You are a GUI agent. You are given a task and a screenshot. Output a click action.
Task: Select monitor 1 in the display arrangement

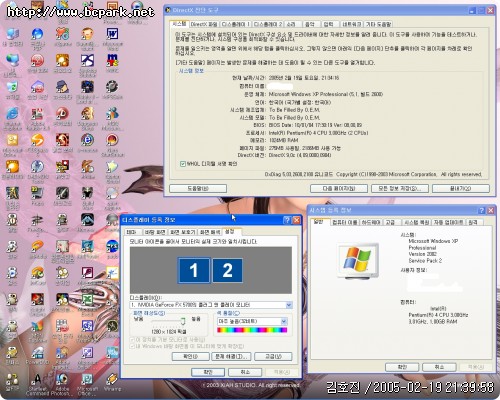click(x=194, y=270)
